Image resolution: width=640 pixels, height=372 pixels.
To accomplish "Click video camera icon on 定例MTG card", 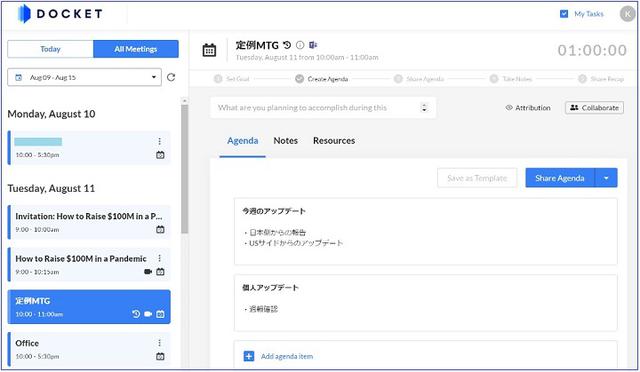I will [x=148, y=314].
